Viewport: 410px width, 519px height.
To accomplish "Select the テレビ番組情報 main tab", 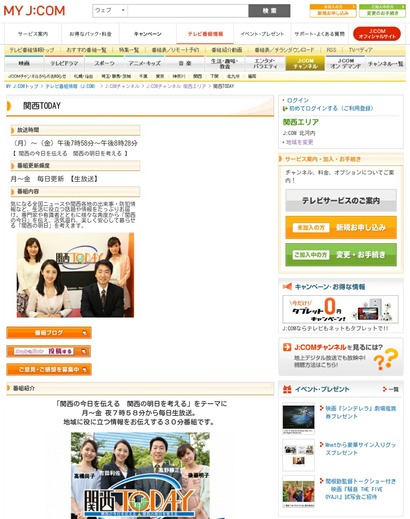I will pyautogui.click(x=205, y=34).
